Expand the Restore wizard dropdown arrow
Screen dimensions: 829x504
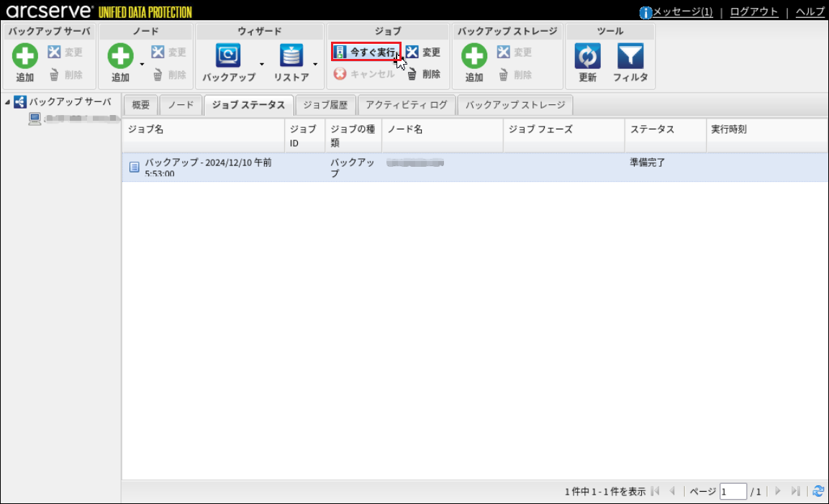click(315, 65)
